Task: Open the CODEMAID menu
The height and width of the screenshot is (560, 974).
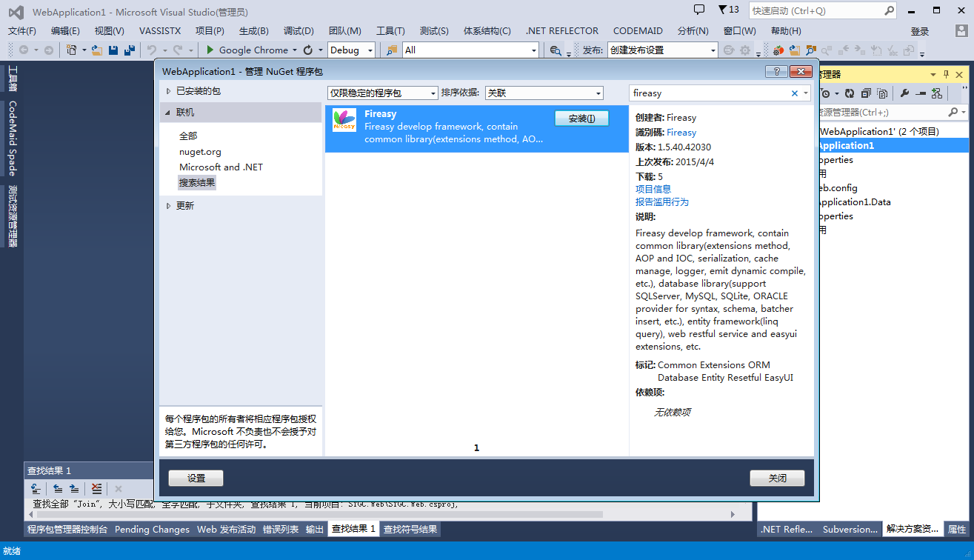Action: coord(638,31)
